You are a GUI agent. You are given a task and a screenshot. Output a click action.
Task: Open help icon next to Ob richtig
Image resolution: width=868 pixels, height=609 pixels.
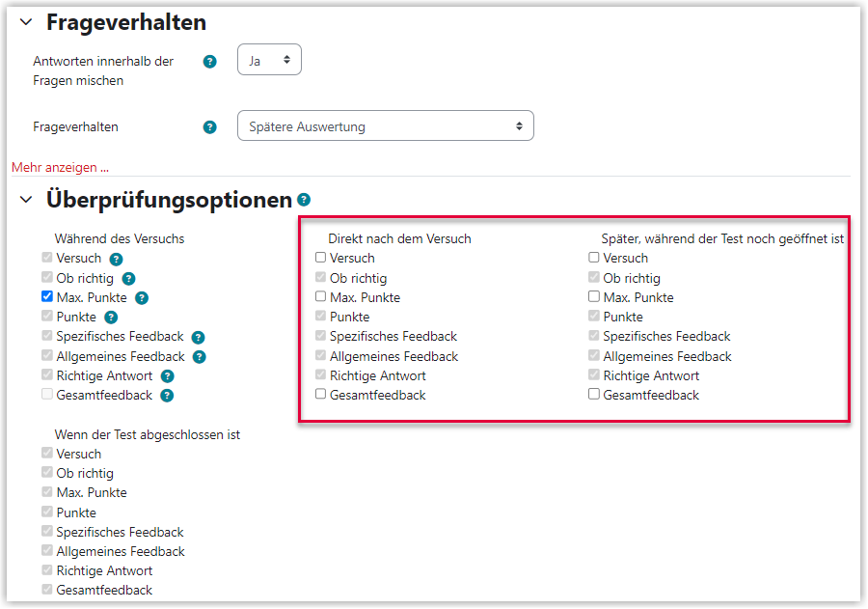pyautogui.click(x=128, y=279)
